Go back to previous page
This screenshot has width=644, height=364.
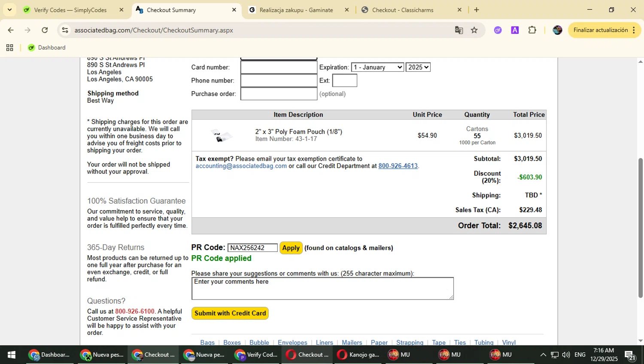(11, 30)
